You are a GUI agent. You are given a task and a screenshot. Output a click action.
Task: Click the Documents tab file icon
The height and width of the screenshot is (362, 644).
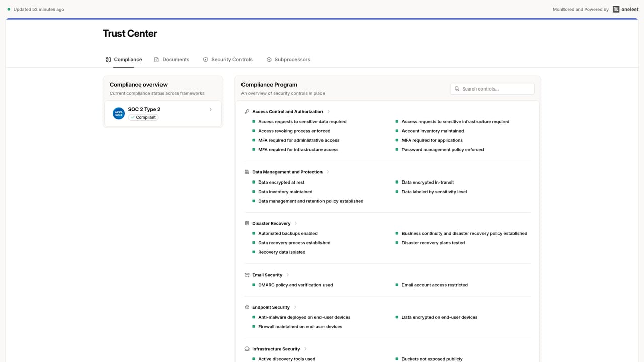(157, 59)
